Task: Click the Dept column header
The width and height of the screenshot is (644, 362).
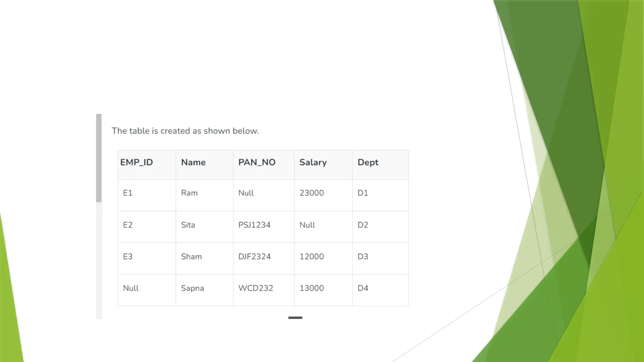Action: click(368, 162)
